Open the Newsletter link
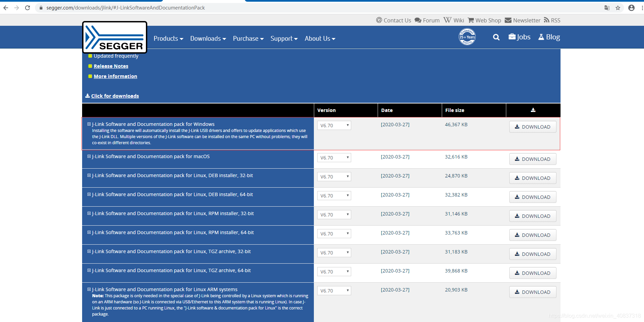644x322 pixels. point(523,20)
